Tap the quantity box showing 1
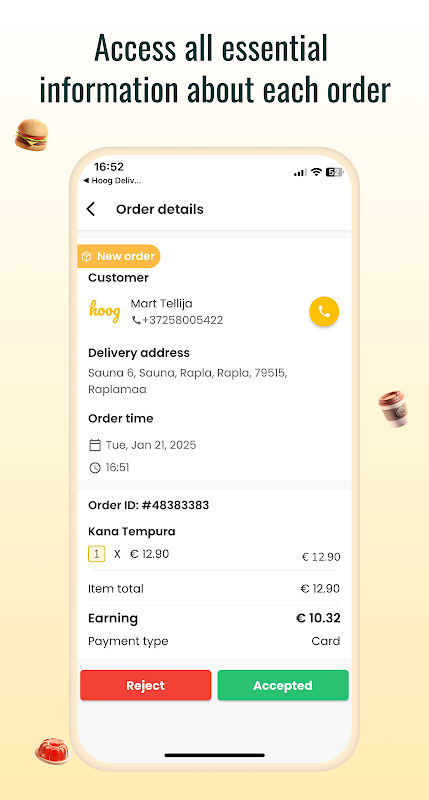This screenshot has width=429, height=800. coord(96,554)
